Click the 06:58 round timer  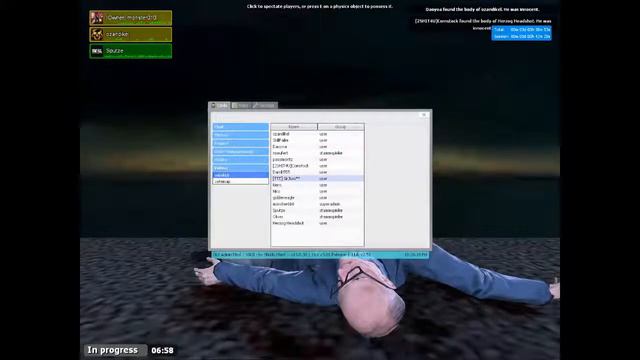162,350
